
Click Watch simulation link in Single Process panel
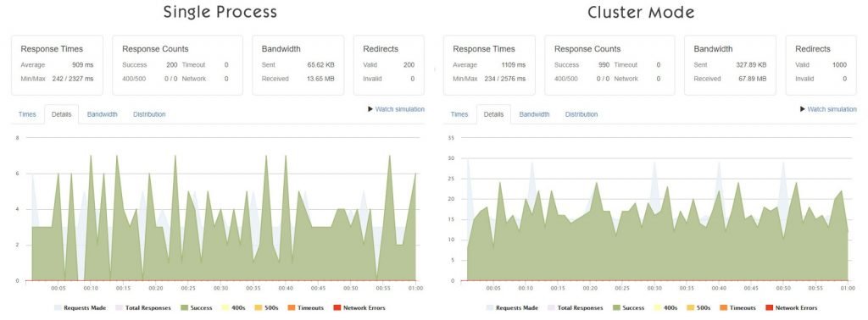point(397,109)
